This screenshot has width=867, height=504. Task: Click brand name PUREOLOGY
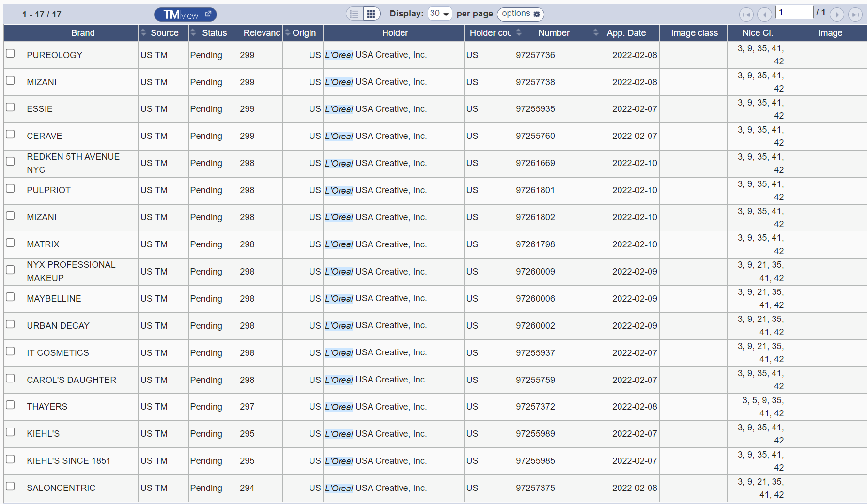tap(55, 55)
